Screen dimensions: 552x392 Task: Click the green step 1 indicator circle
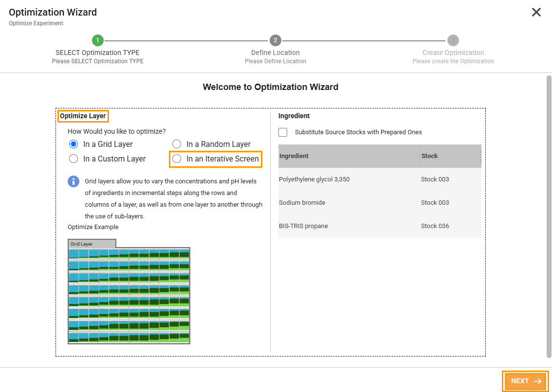97,41
